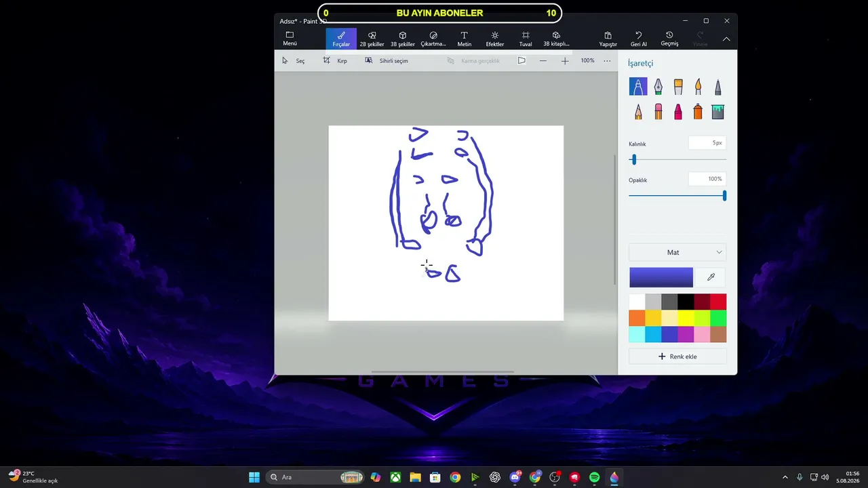Screen dimensions: 868x488
Task: Toggle the 3B view flag icon
Action: tap(521, 60)
